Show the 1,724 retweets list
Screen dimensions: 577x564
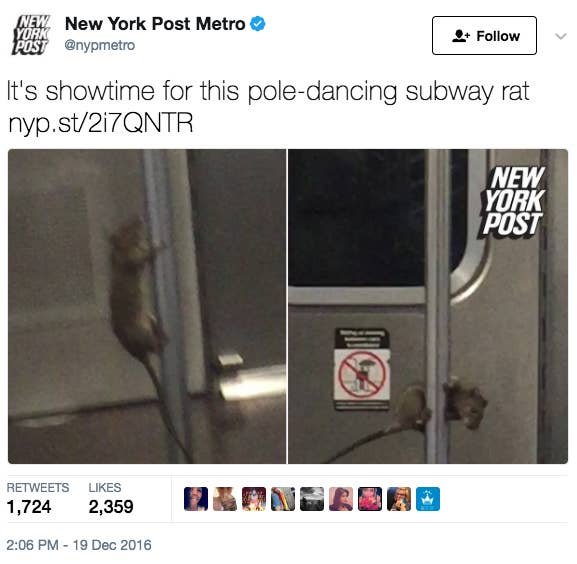[38, 499]
